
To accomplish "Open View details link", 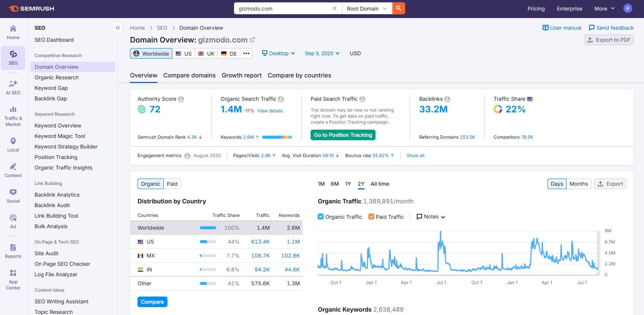I will [x=270, y=111].
